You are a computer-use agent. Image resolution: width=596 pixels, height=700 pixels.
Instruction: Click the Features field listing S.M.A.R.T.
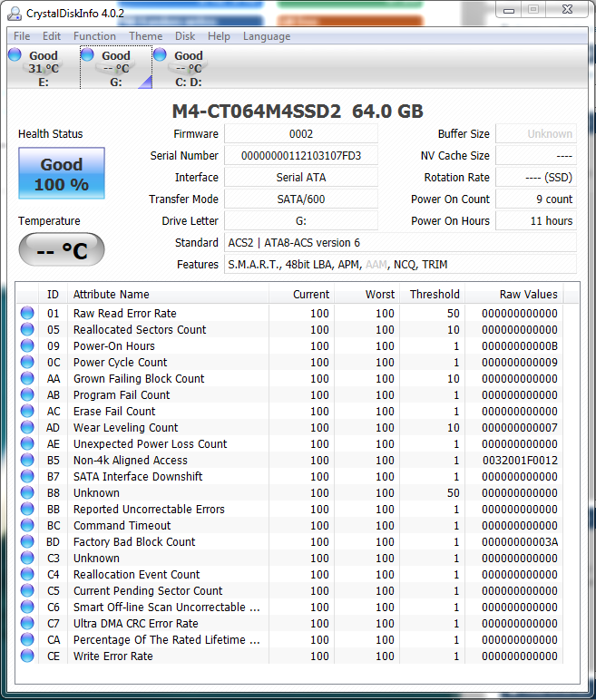(400, 265)
